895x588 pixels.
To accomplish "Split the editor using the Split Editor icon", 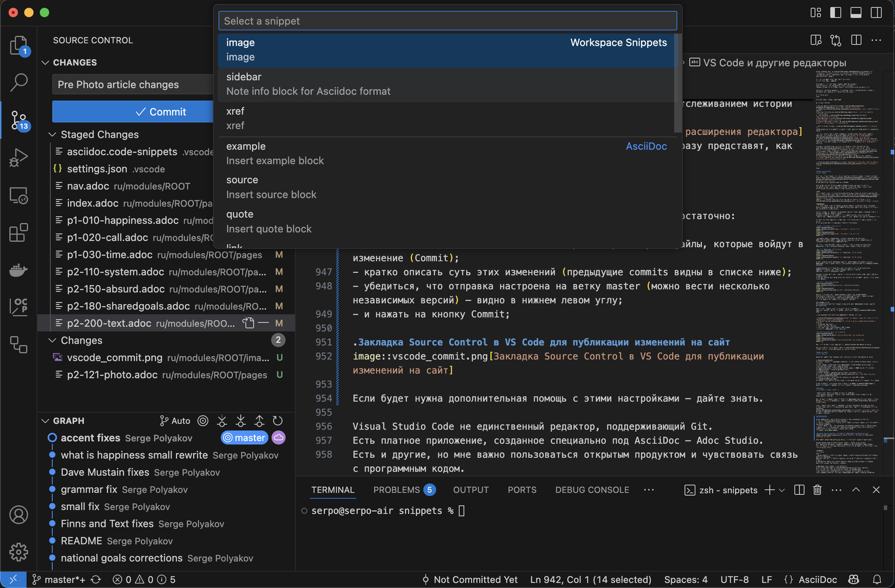I will click(x=856, y=40).
